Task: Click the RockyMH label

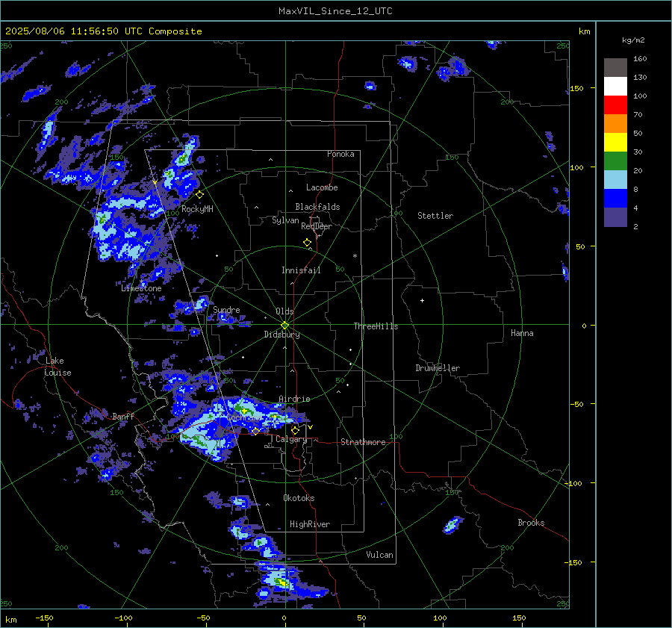Action: 197,209
